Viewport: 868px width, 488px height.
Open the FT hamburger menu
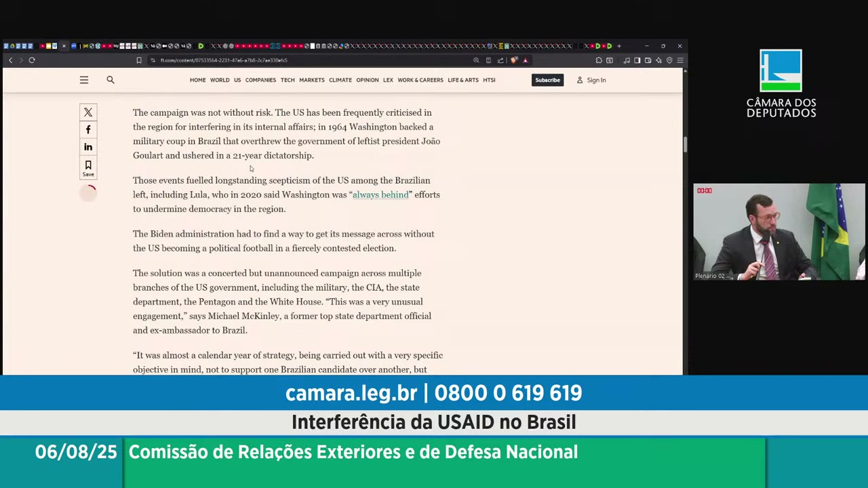pos(84,80)
